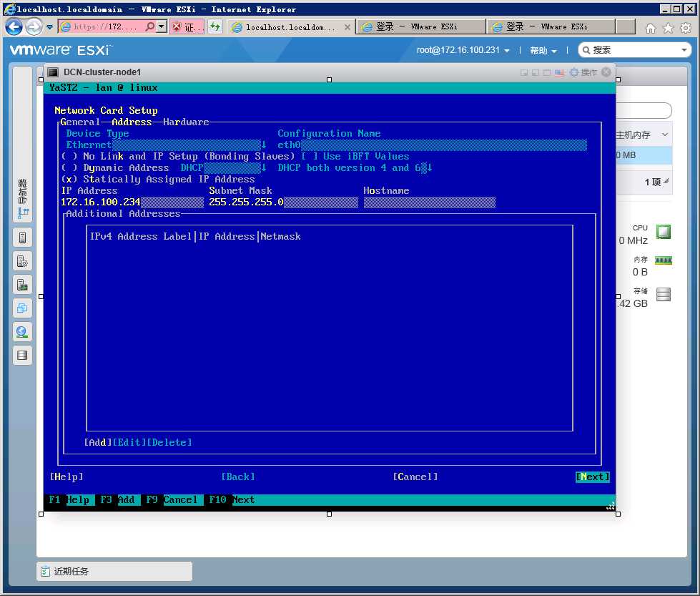Expand the 搜索 search box dropdown arrow
The height and width of the screenshot is (596, 700).
[684, 50]
